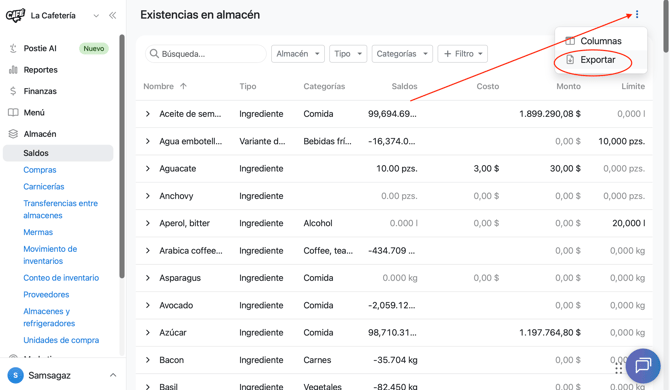Click the Saldos column header
This screenshot has width=670, height=390.
pyautogui.click(x=404, y=86)
